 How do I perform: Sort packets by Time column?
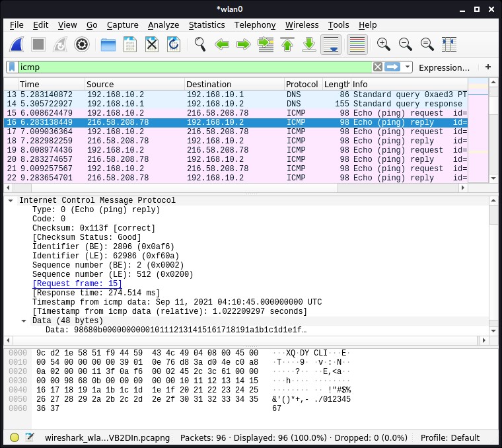click(x=52, y=84)
